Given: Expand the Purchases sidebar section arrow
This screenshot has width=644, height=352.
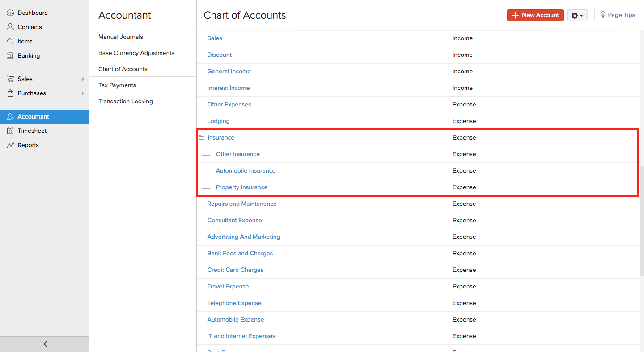Looking at the screenshot, I should [x=83, y=93].
